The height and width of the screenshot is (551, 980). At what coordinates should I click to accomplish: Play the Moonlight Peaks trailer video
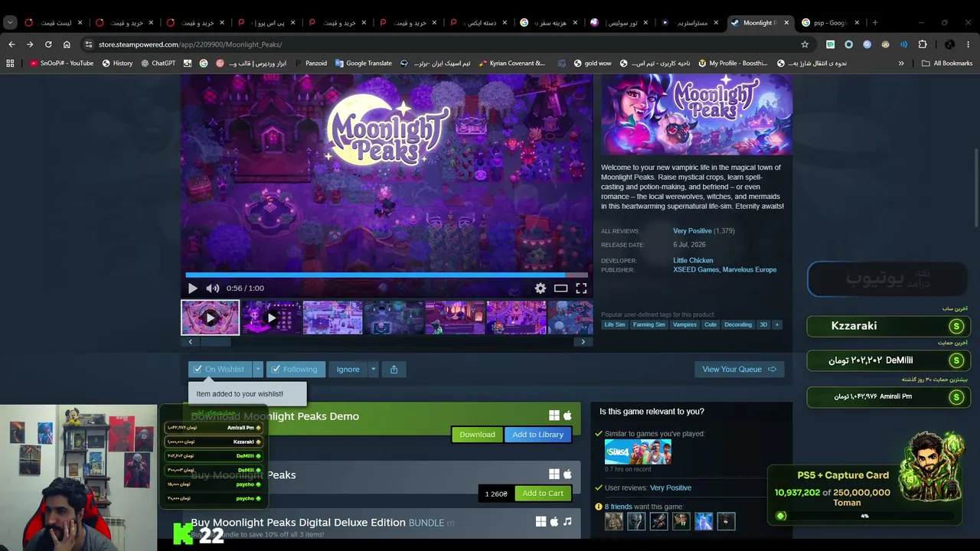[x=192, y=289]
